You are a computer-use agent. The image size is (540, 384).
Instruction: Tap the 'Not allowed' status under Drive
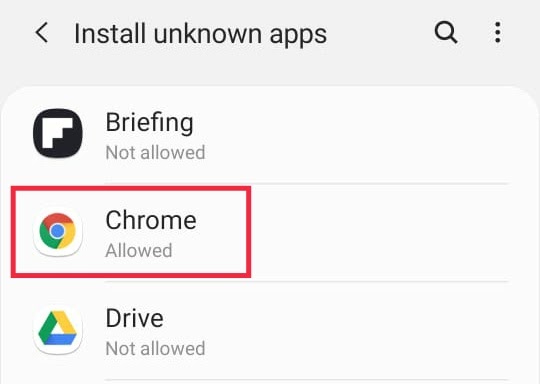point(155,349)
